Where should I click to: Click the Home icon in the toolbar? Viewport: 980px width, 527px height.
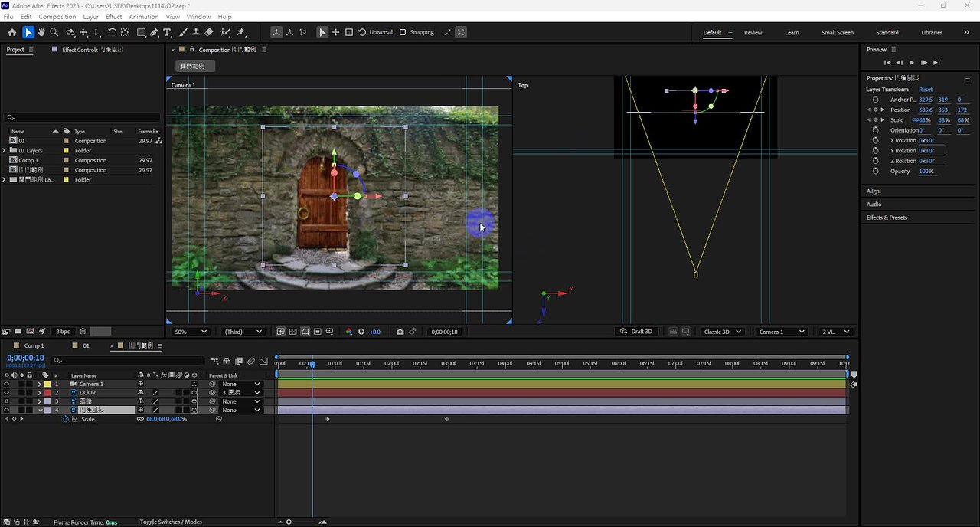tap(12, 32)
